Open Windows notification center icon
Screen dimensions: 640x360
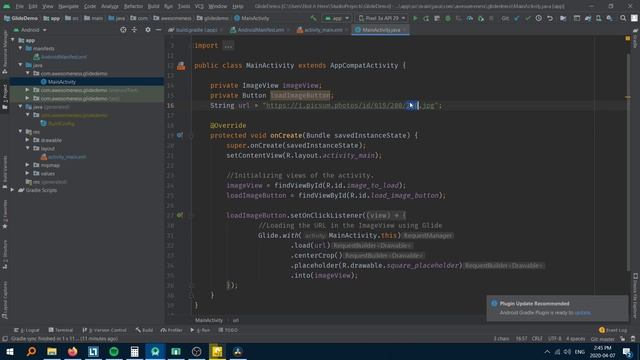[627, 351]
